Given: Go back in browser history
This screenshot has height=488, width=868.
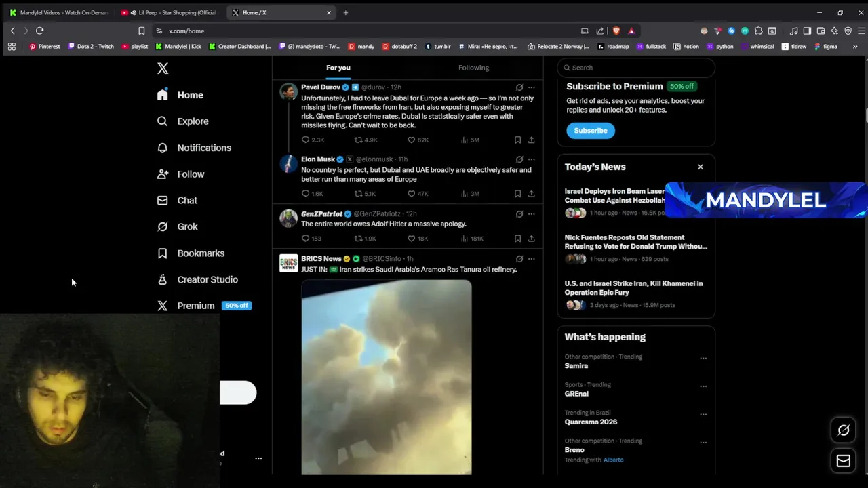Looking at the screenshot, I should [x=12, y=30].
